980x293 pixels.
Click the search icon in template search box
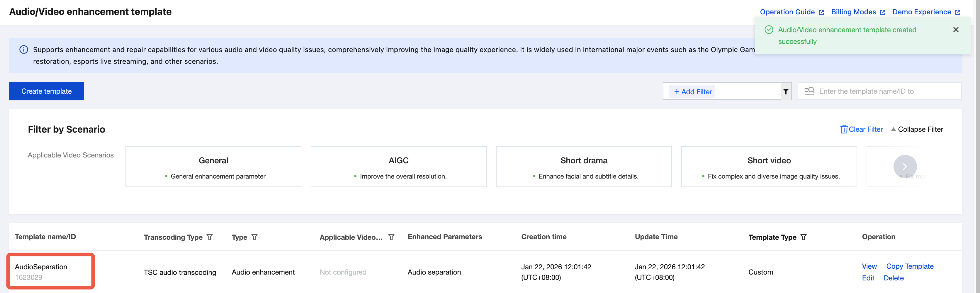pos(810,91)
